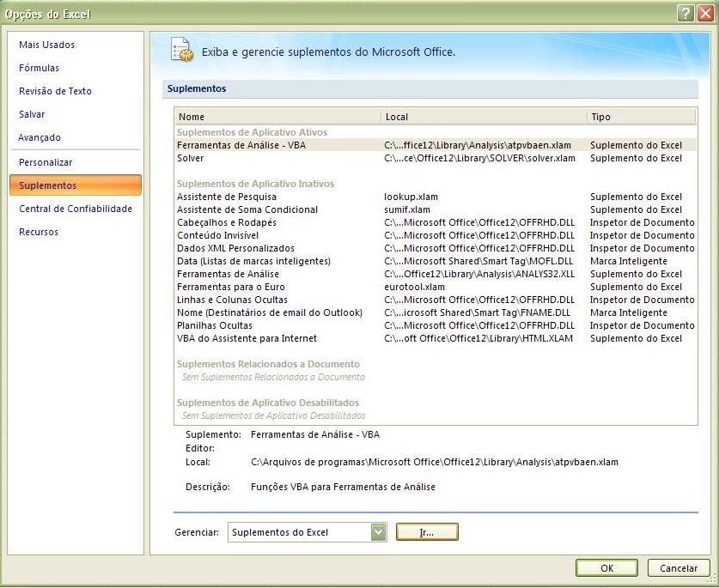The image size is (719, 588).
Task: Open the Mais Usados category
Action: pos(46,45)
